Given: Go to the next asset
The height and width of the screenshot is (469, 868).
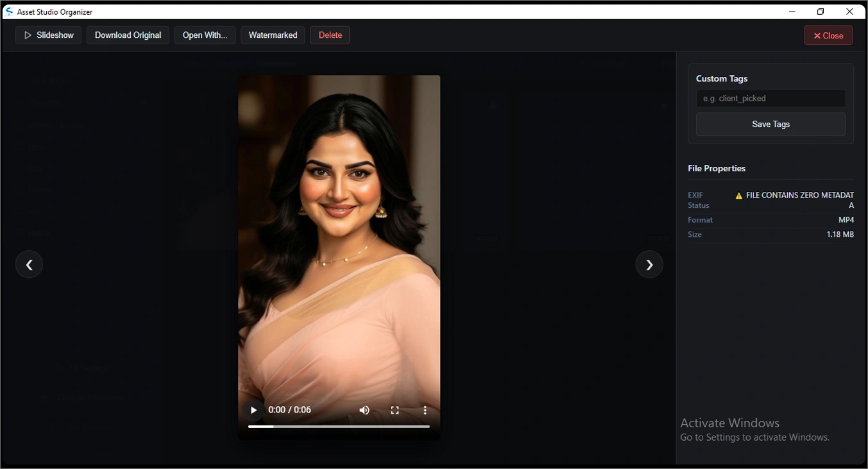Looking at the screenshot, I should [x=649, y=264].
